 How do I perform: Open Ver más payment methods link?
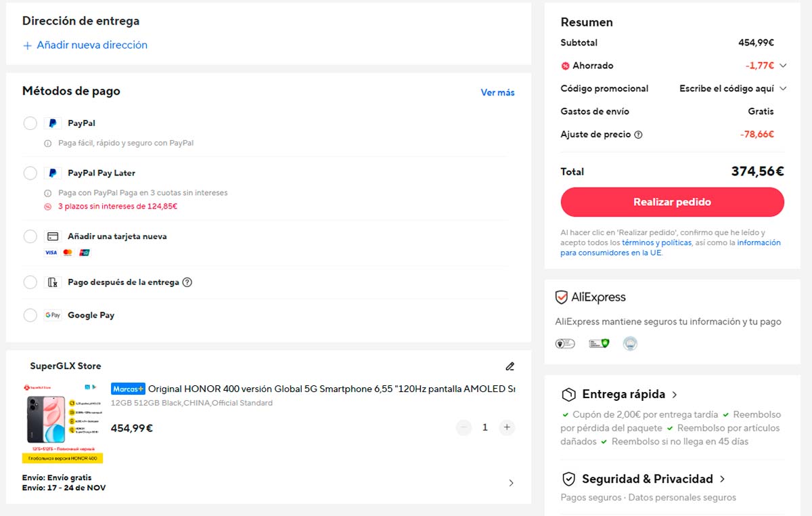coord(497,93)
